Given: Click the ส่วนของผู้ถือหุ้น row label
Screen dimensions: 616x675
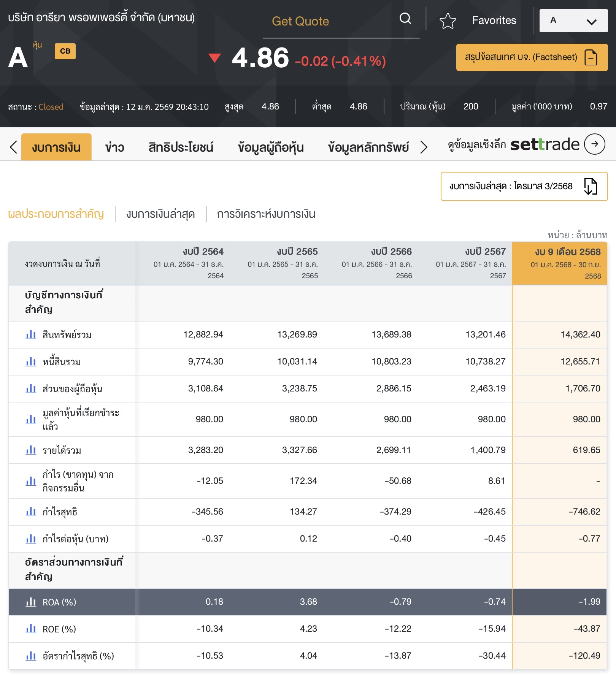Looking at the screenshot, I should coord(72,389).
